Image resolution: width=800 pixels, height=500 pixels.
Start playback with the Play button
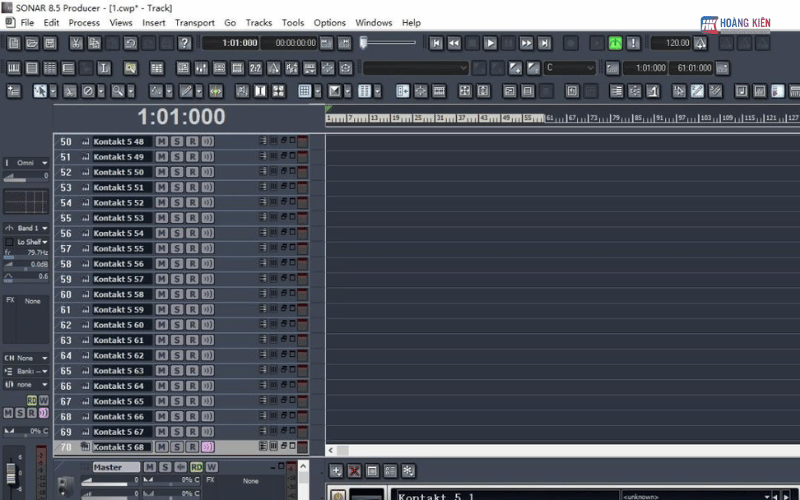[x=490, y=43]
